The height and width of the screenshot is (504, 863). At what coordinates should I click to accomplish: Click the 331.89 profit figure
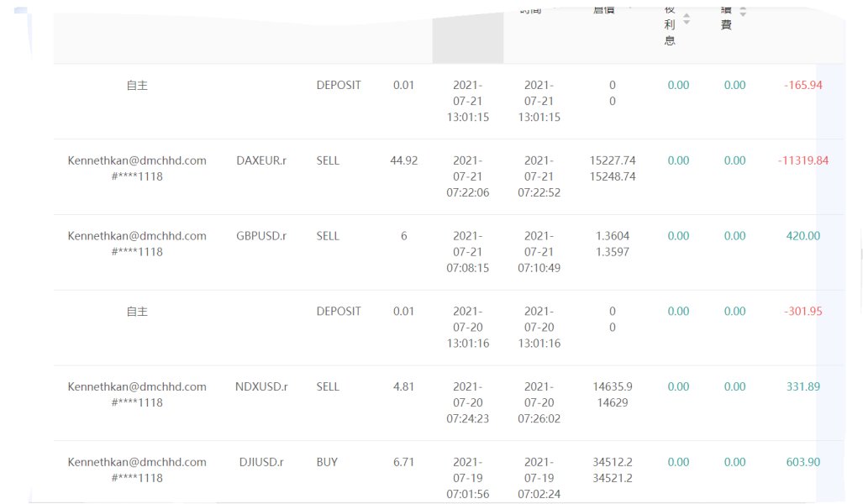(802, 387)
